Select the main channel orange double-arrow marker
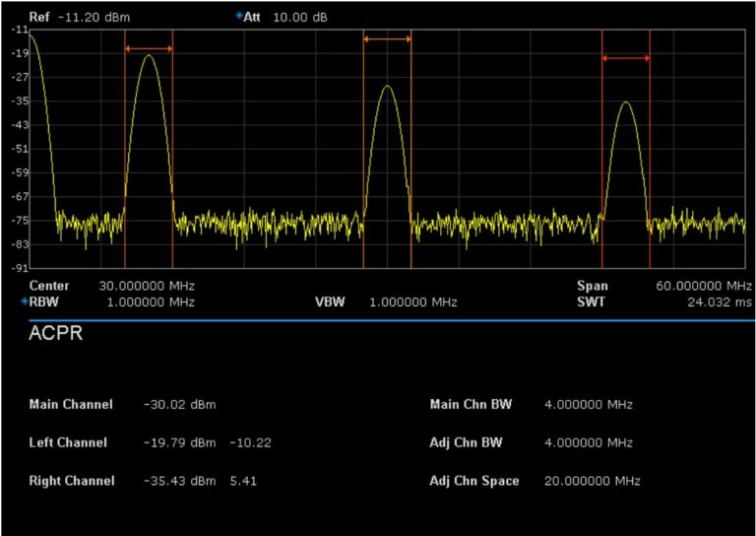The width and height of the screenshot is (756, 536). click(387, 39)
